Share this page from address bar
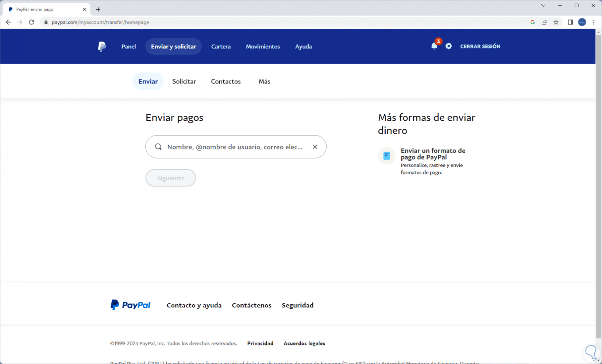 point(544,22)
